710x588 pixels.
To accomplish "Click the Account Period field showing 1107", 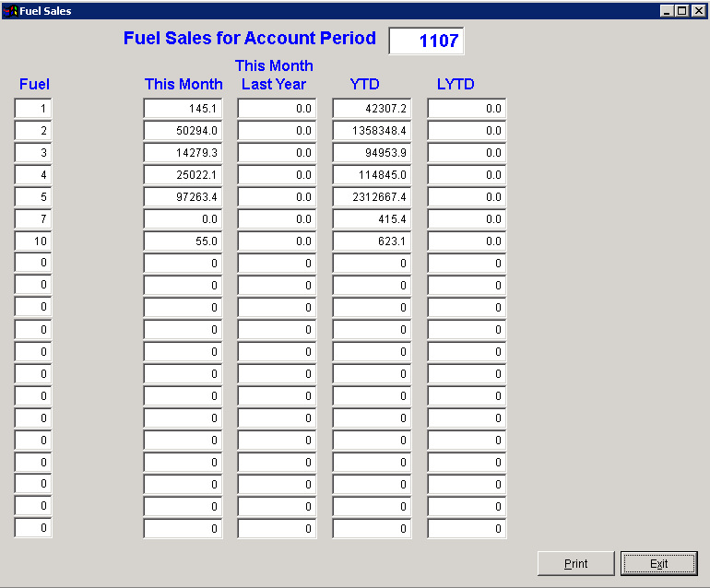I will 426,41.
